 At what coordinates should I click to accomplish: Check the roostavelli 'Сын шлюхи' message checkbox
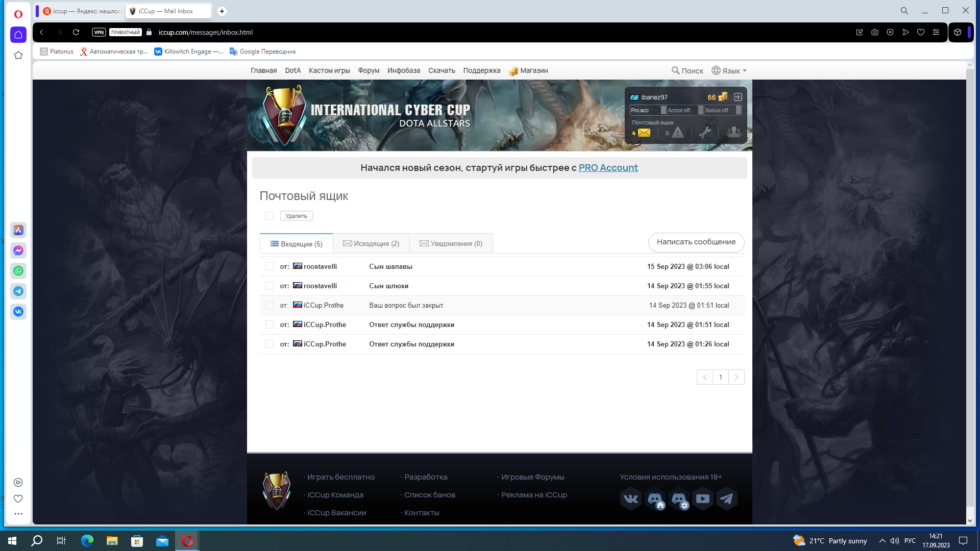269,286
